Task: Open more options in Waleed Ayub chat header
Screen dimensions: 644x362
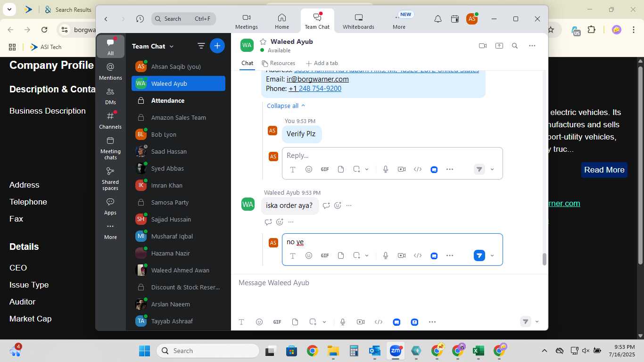Action: point(532,46)
